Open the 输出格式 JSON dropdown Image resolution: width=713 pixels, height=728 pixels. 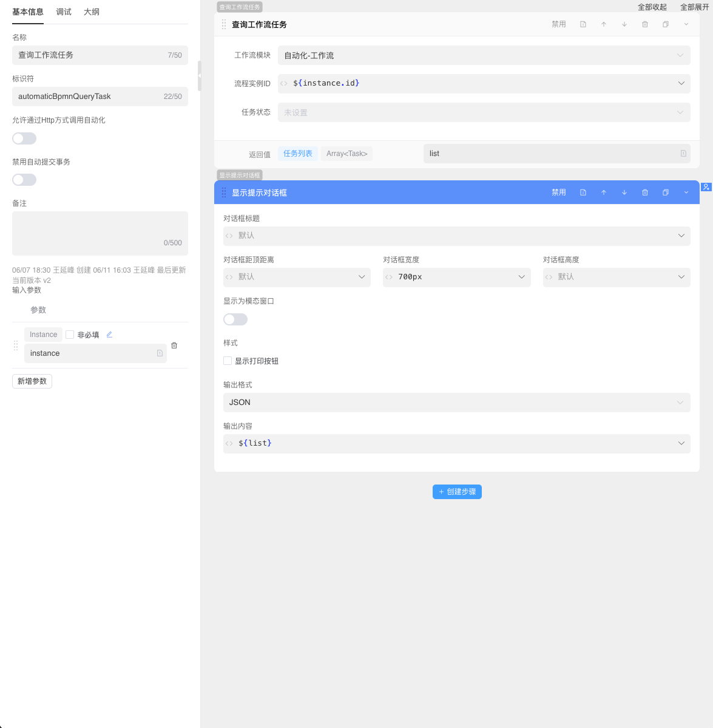click(x=456, y=403)
